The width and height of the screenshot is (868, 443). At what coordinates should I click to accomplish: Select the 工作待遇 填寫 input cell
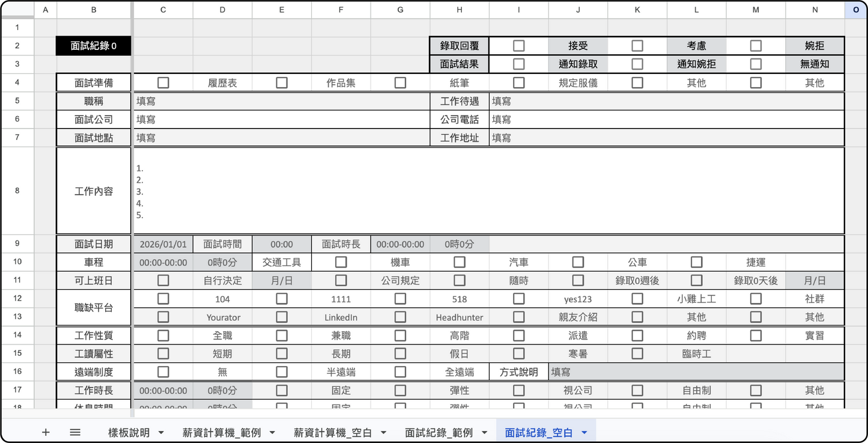(x=667, y=101)
